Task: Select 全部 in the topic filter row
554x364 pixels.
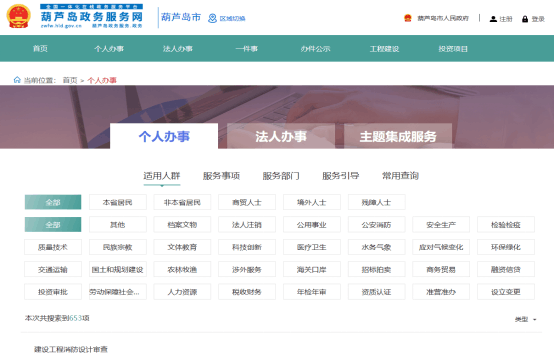Action: (x=53, y=224)
